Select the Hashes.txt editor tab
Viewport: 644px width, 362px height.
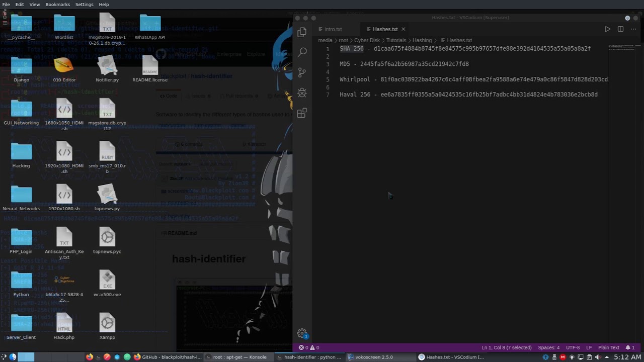[385, 29]
